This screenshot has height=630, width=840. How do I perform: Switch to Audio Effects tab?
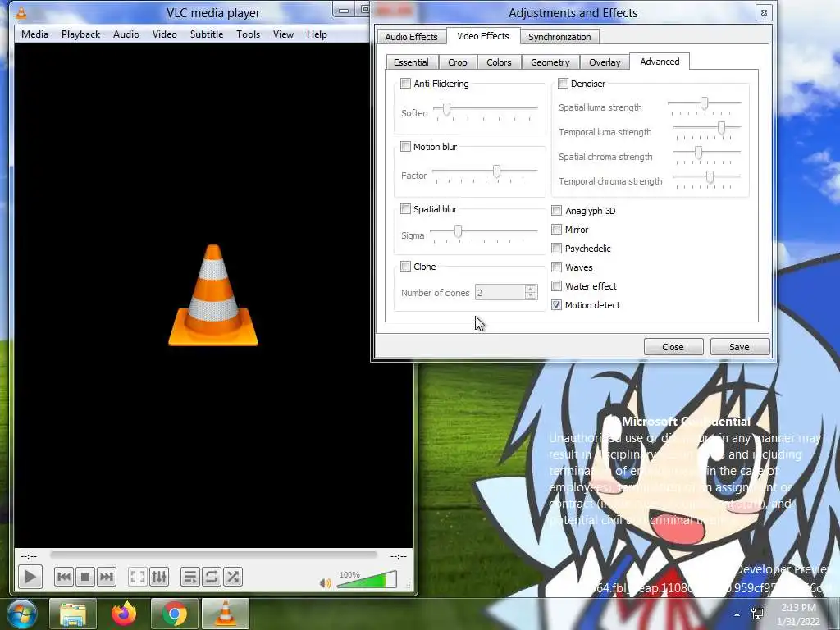click(412, 36)
